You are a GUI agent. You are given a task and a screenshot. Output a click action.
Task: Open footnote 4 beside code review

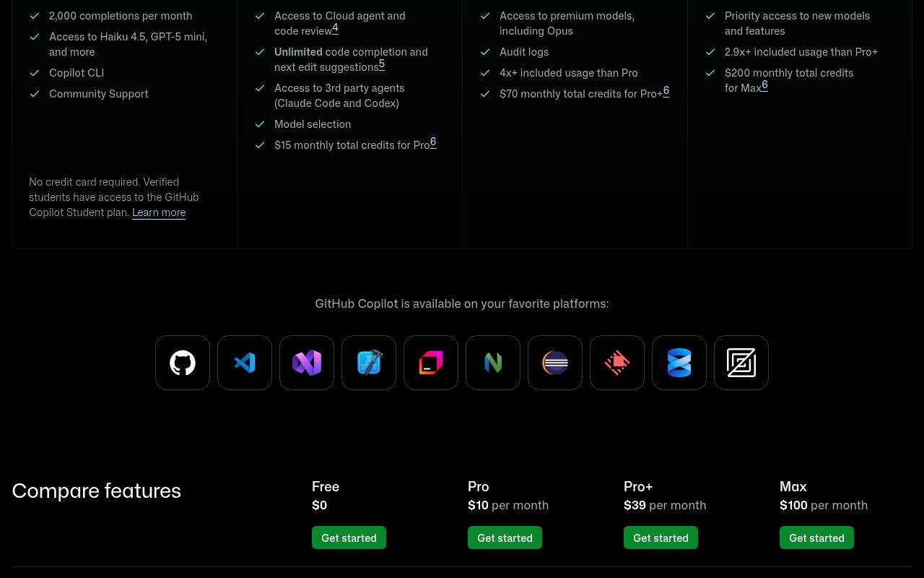[335, 28]
